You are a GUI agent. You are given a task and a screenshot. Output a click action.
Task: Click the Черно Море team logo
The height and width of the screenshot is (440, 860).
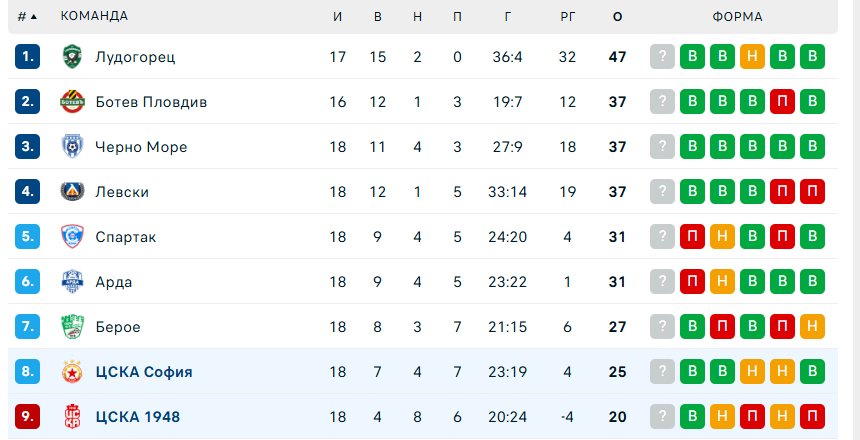[x=72, y=147]
